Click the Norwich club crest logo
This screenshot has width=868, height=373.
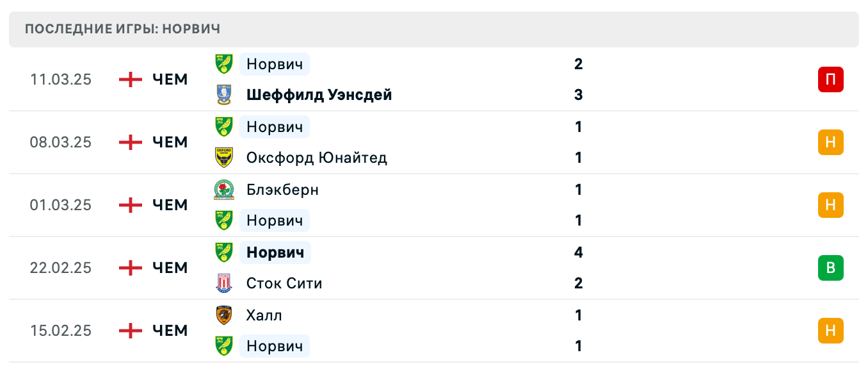pos(225,64)
